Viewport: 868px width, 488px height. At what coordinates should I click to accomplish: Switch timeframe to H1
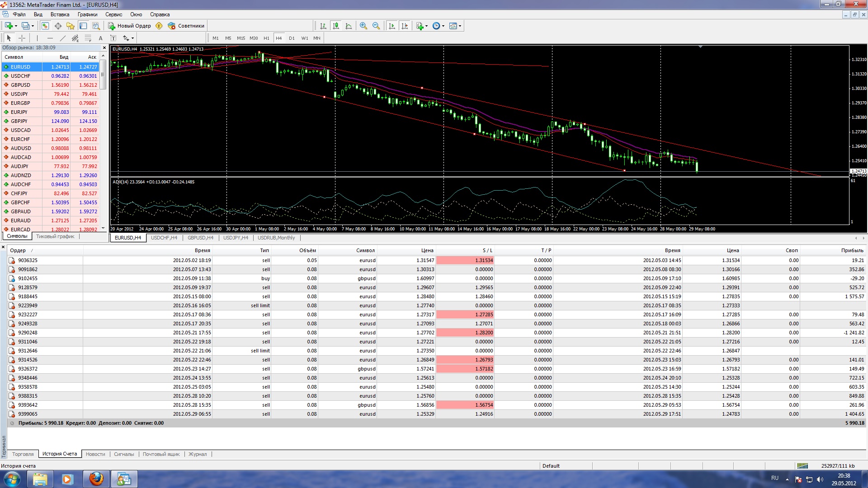(266, 38)
